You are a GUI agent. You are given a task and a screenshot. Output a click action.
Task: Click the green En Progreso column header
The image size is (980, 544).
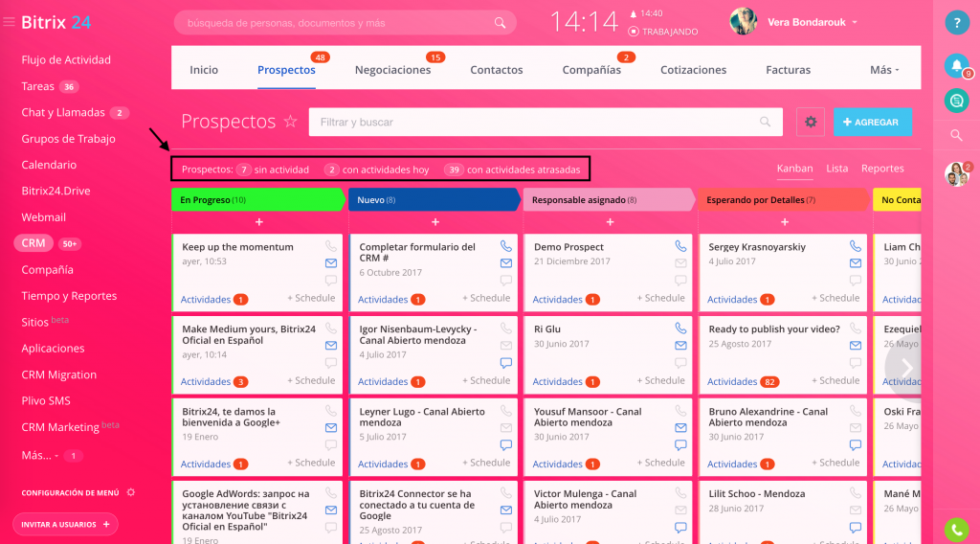tap(257, 199)
